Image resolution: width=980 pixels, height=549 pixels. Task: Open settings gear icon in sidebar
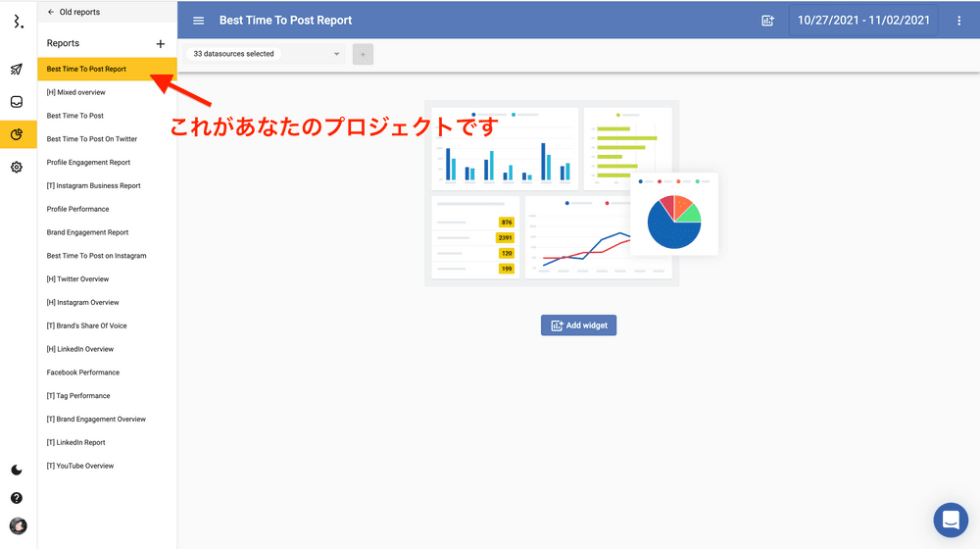coord(17,168)
